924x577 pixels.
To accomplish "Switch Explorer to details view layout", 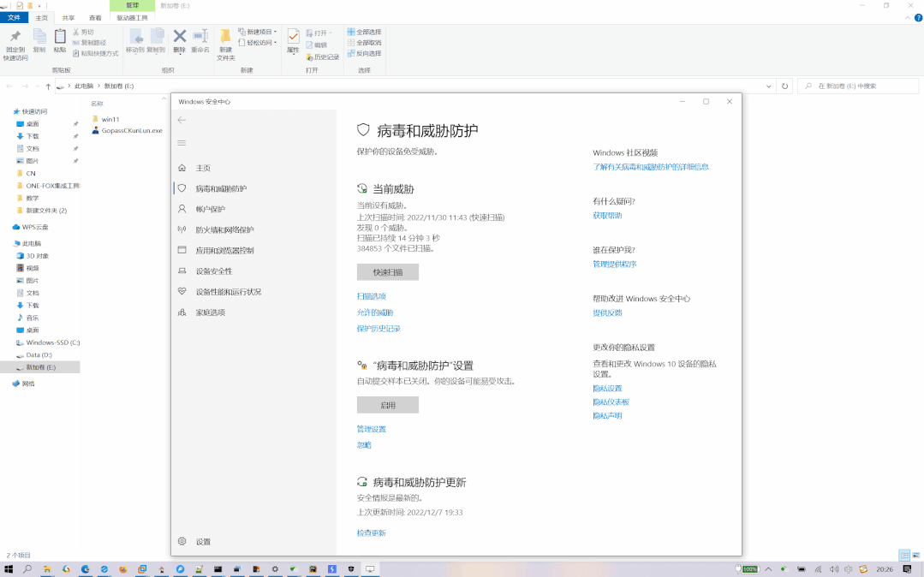I will [904, 556].
